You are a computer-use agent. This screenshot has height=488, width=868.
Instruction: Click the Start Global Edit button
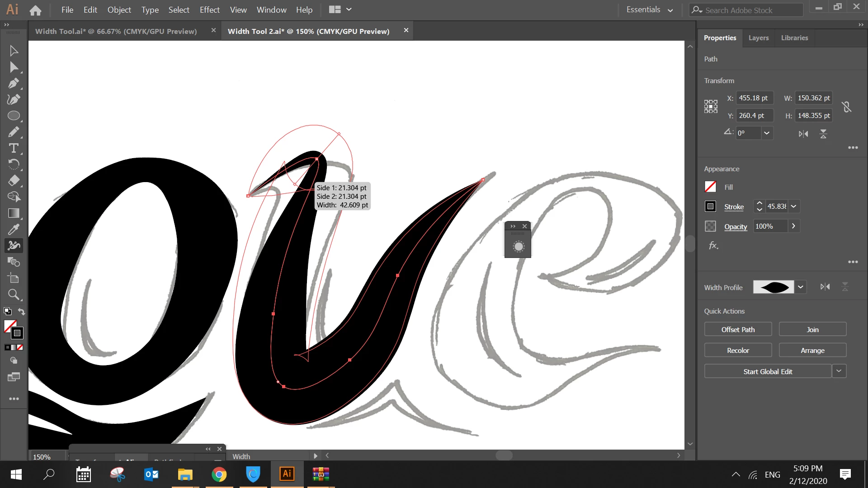[767, 371]
